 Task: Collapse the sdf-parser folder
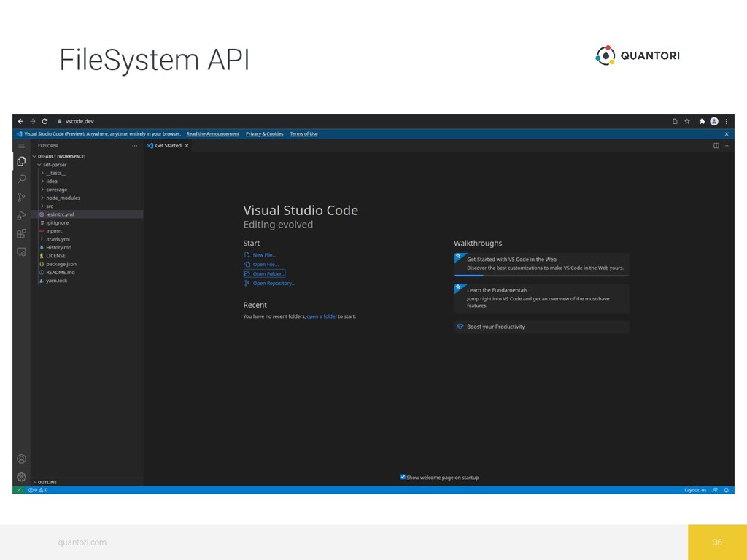click(55, 165)
